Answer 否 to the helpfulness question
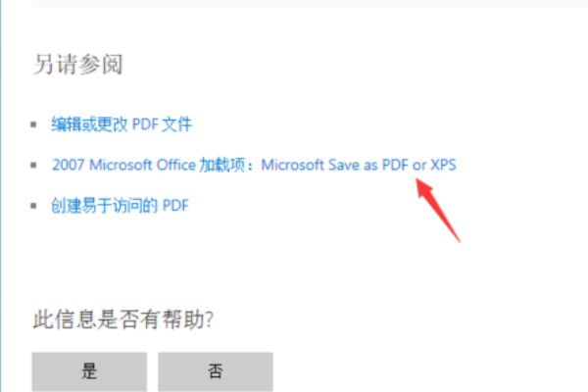 pyautogui.click(x=216, y=371)
